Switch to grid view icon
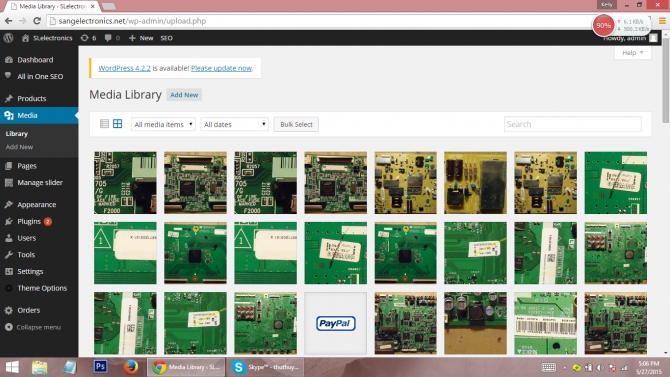Screen dimensions: 670x377 pyautogui.click(x=118, y=124)
